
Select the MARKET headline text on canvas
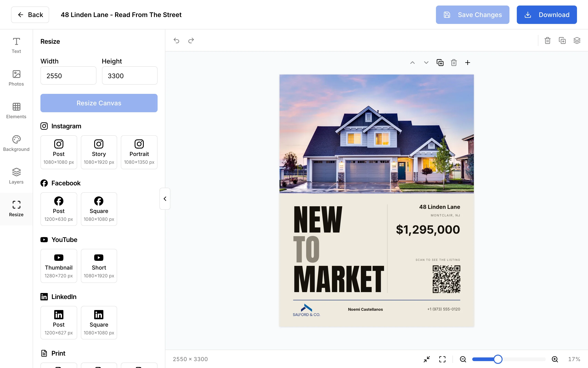coord(339,279)
